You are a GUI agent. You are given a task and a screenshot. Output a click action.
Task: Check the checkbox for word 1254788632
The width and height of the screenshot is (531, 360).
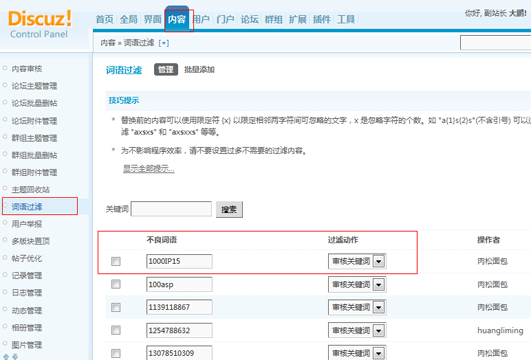116,330
